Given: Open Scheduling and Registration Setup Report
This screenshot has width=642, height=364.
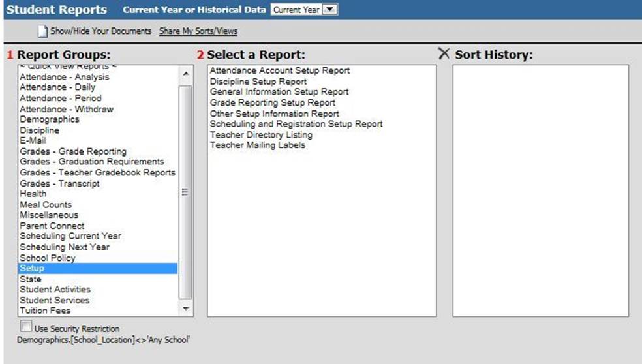Looking at the screenshot, I should pyautogui.click(x=296, y=124).
